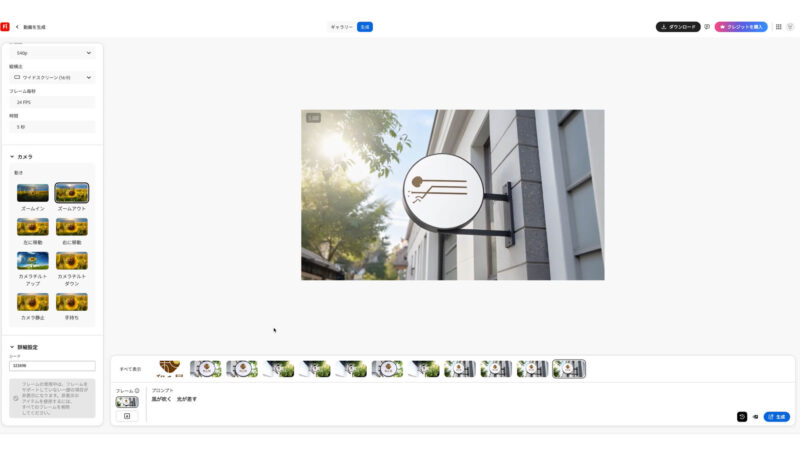Switch to the ギャラリー tab
The width and height of the screenshot is (800, 457).
click(341, 27)
